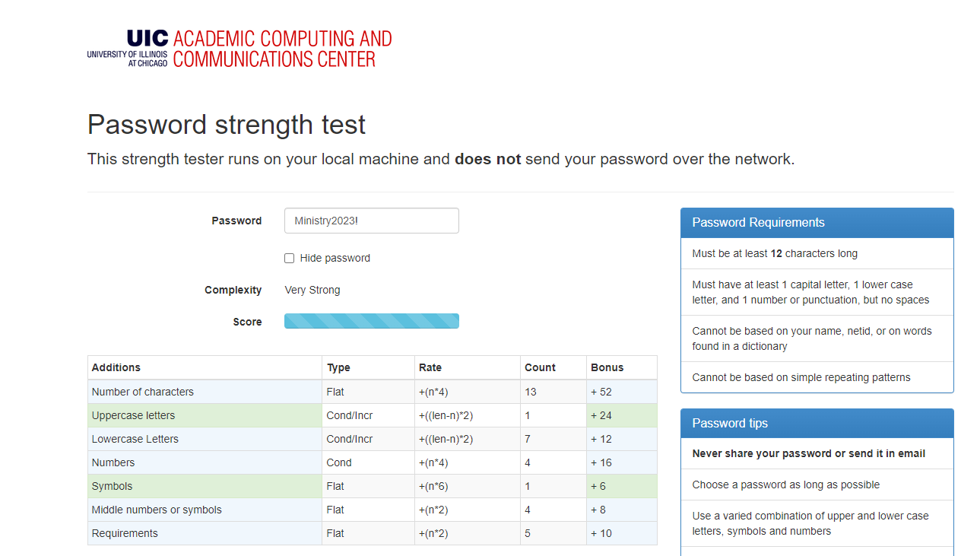Click the Password strength test heading
980x556 pixels.
point(227,124)
